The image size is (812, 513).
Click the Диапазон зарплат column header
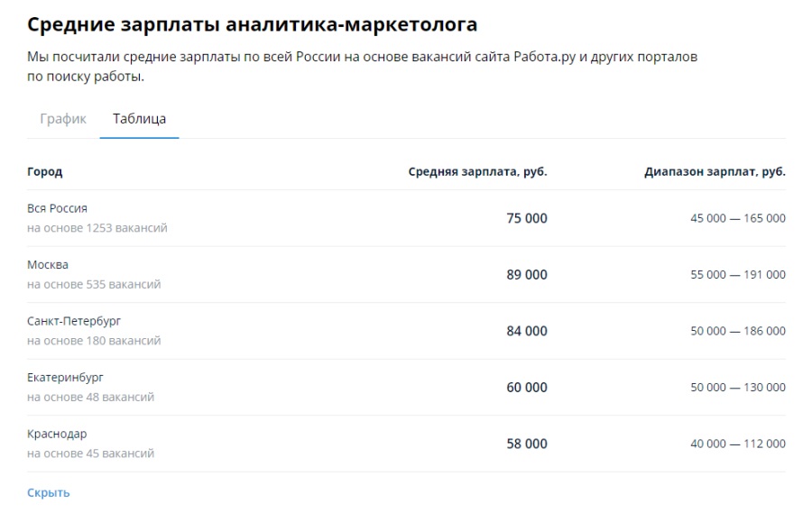(x=715, y=171)
